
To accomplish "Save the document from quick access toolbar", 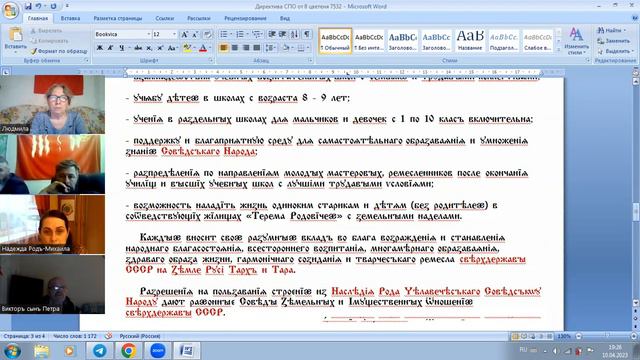I will [28, 6].
